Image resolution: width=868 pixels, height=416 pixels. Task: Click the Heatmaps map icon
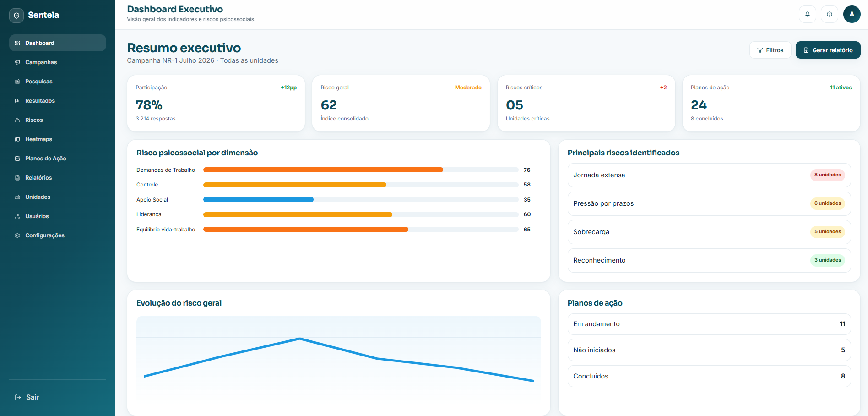click(17, 139)
